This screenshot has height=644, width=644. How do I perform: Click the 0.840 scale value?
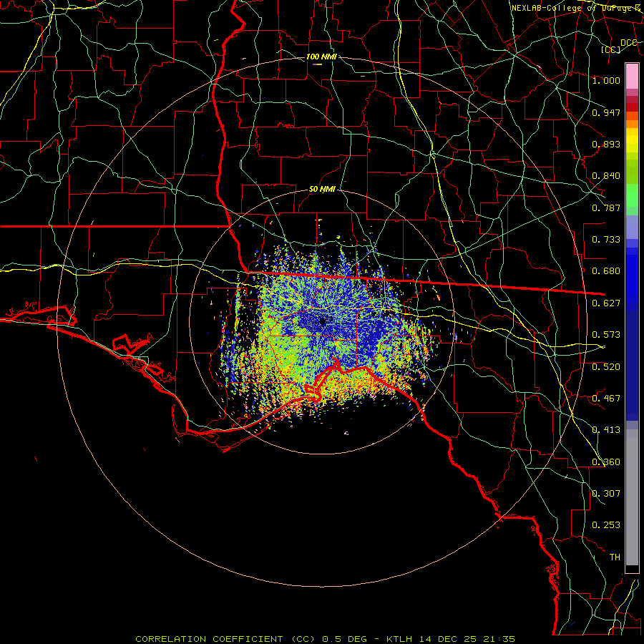point(606,176)
